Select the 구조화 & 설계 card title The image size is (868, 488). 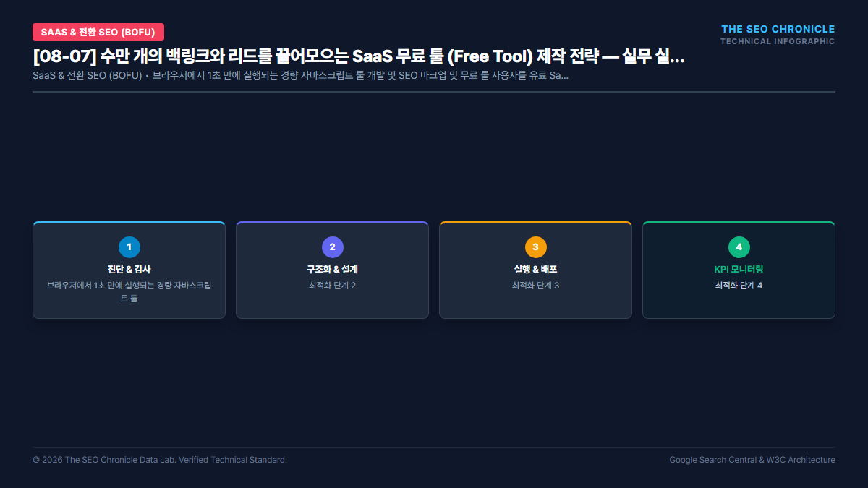point(333,269)
